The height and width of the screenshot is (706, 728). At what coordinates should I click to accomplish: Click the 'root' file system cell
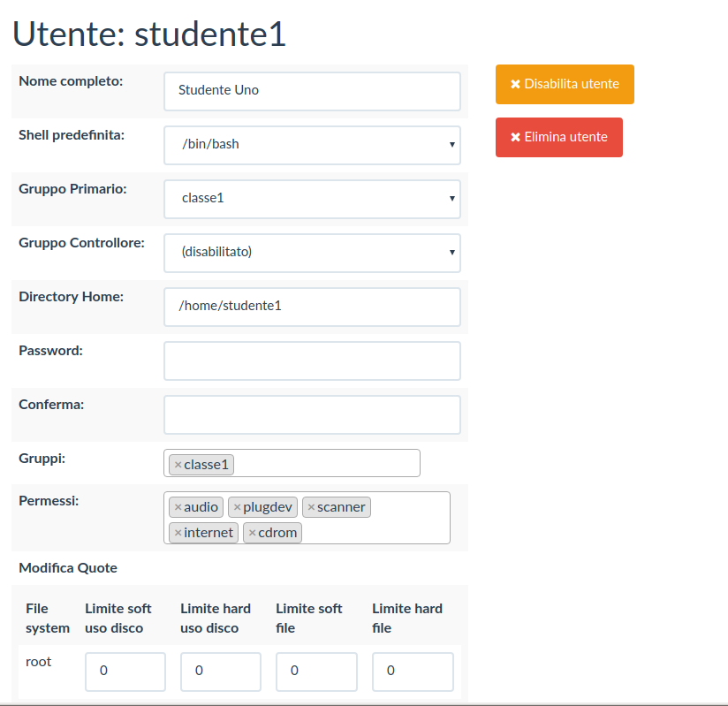(x=39, y=662)
